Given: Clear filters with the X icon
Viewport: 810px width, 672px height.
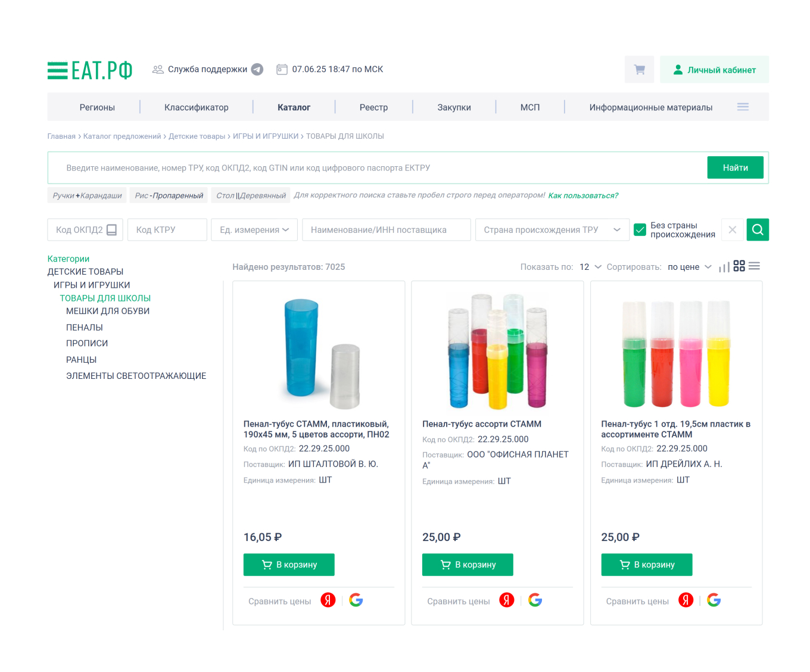Looking at the screenshot, I should coord(733,230).
